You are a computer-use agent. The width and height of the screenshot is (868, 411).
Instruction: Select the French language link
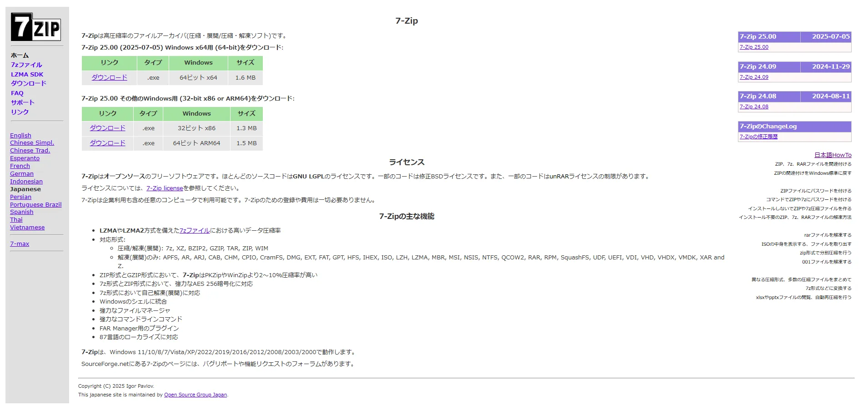pos(20,166)
